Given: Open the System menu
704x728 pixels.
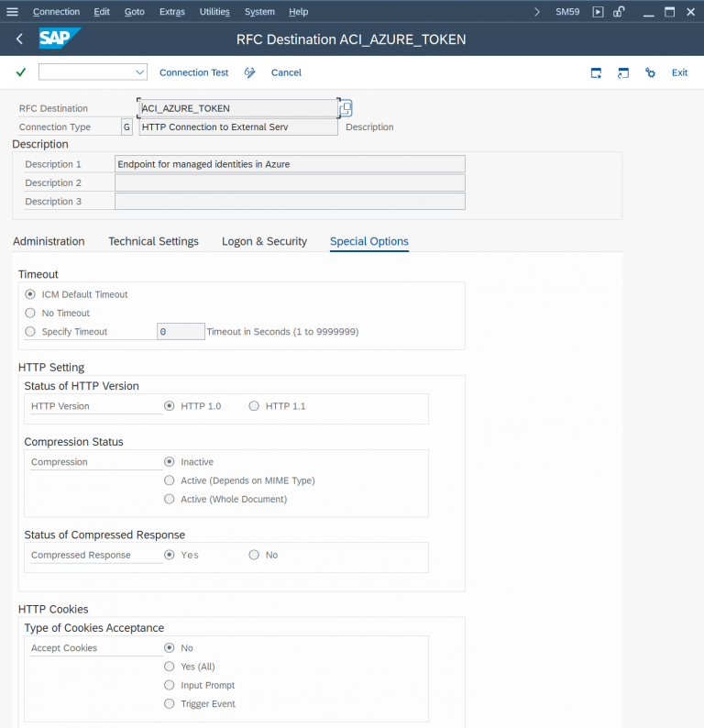Looking at the screenshot, I should pyautogui.click(x=259, y=12).
